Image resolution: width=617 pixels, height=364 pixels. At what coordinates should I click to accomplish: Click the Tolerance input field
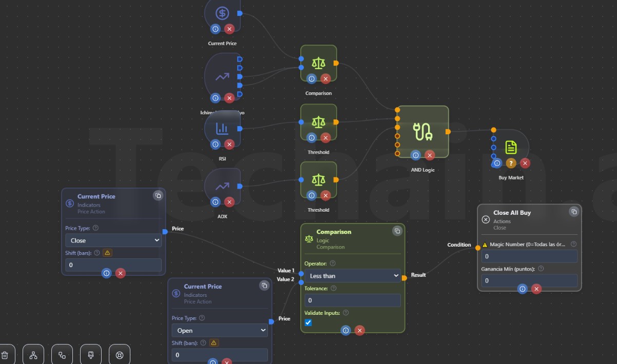click(352, 300)
